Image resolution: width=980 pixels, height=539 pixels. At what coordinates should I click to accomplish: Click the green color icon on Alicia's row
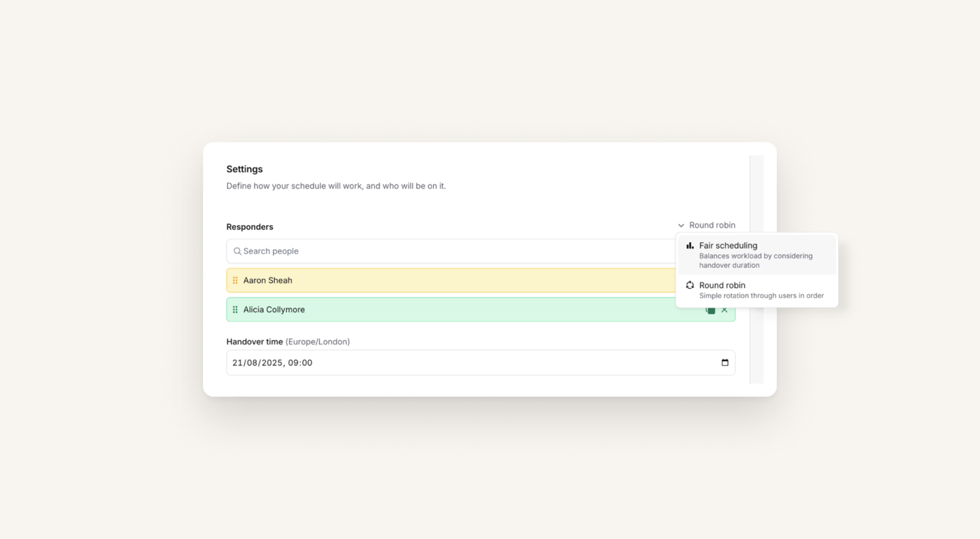[x=710, y=310]
